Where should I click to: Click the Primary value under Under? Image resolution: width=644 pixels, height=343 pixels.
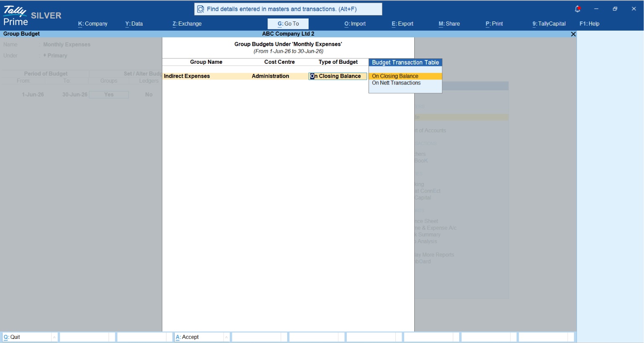(x=57, y=55)
